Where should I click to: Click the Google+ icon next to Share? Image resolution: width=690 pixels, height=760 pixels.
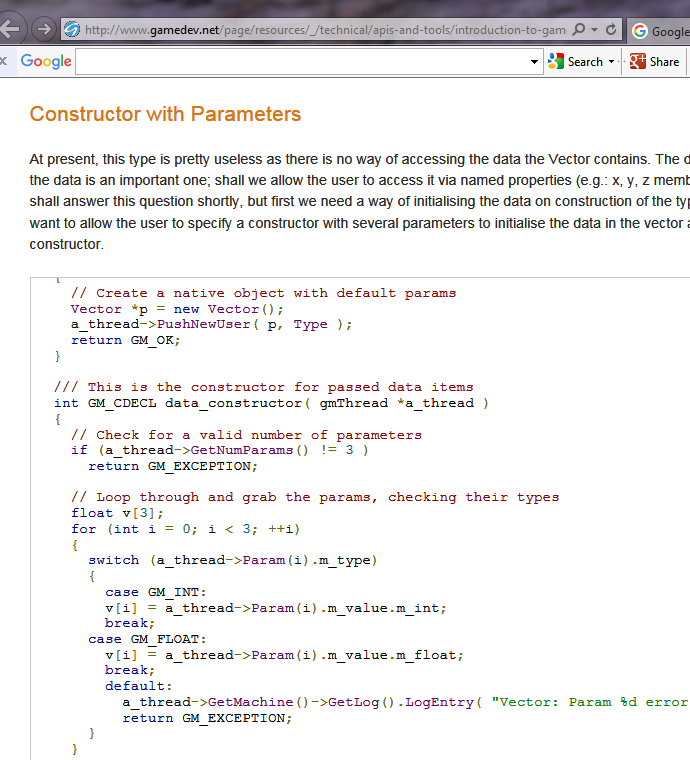tap(637, 62)
